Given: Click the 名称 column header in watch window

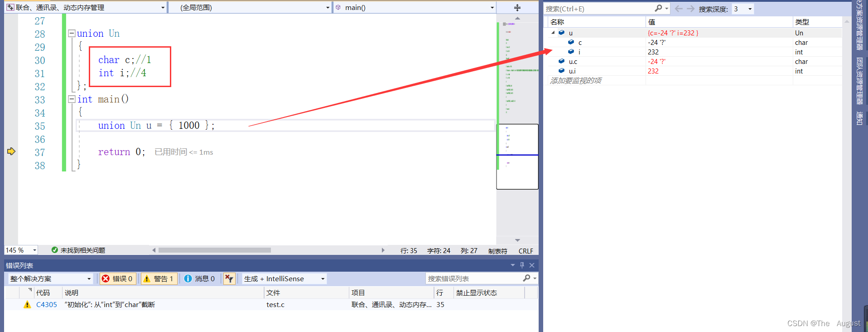Looking at the screenshot, I should [596, 22].
